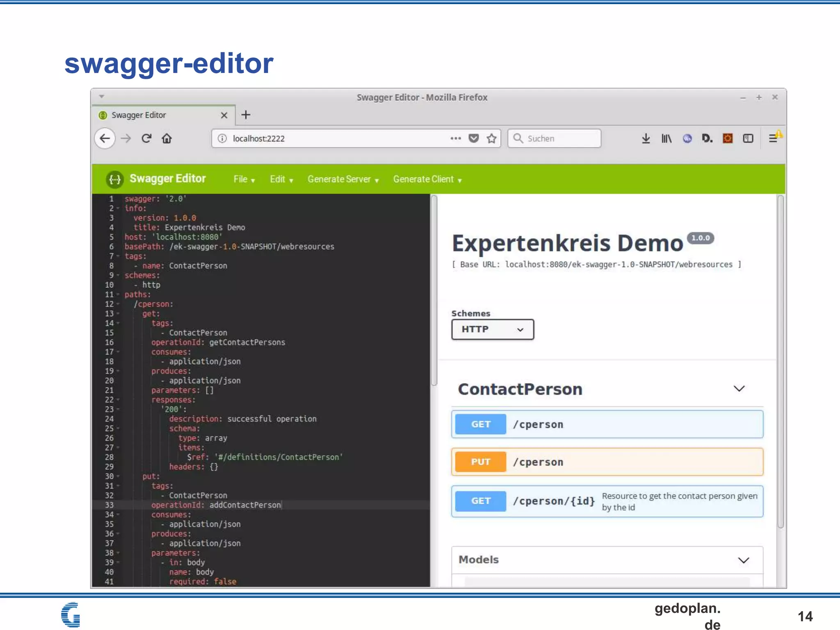Click the Base URL text in preview
840x630 pixels.
click(596, 265)
